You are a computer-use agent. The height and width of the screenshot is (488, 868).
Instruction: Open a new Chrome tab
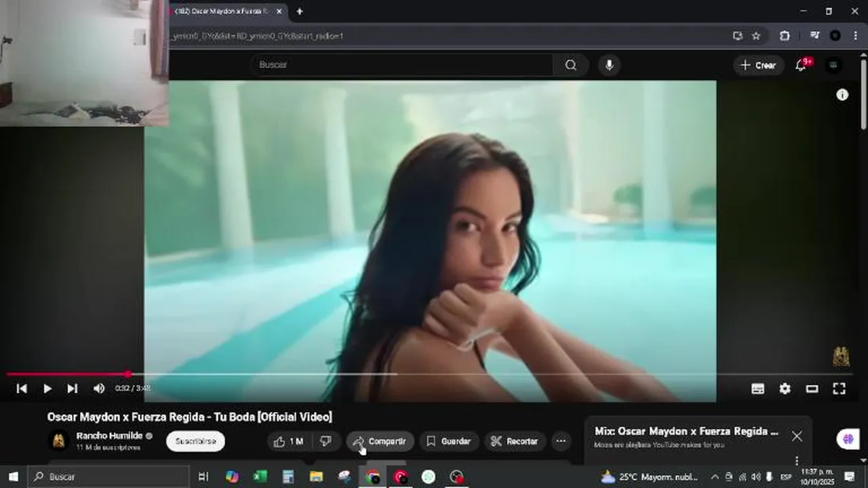click(300, 11)
